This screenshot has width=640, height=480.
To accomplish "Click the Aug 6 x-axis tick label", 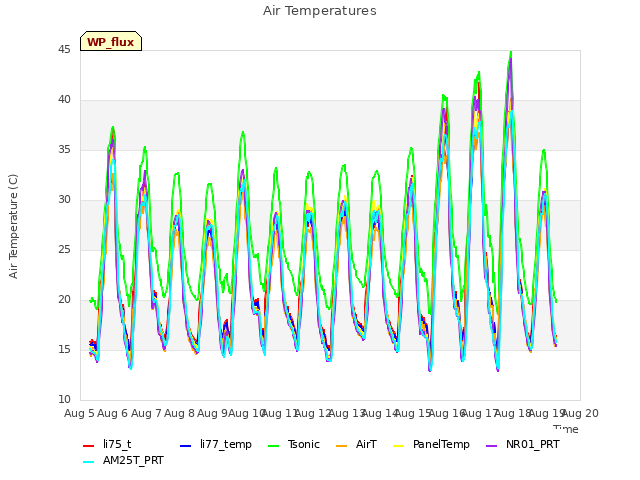I will coord(113,413).
